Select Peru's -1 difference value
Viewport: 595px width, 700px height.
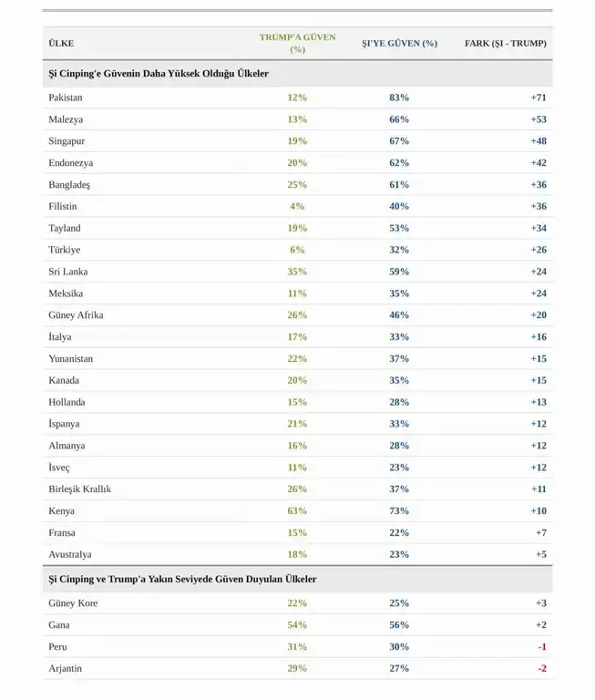(542, 646)
